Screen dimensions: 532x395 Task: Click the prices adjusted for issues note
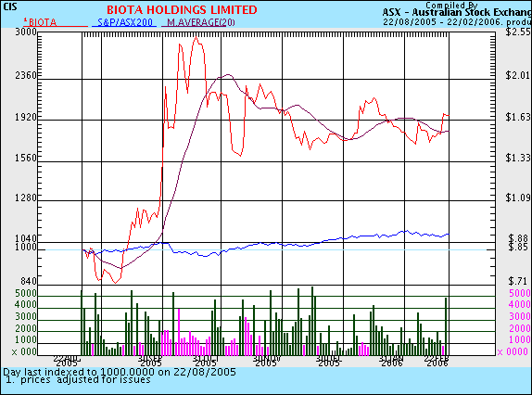coord(78,379)
